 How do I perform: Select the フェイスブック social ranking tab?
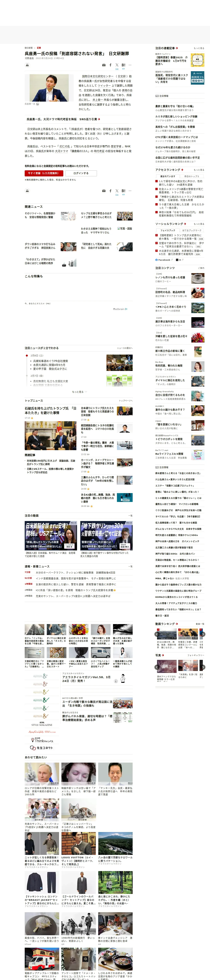(168, 230)
